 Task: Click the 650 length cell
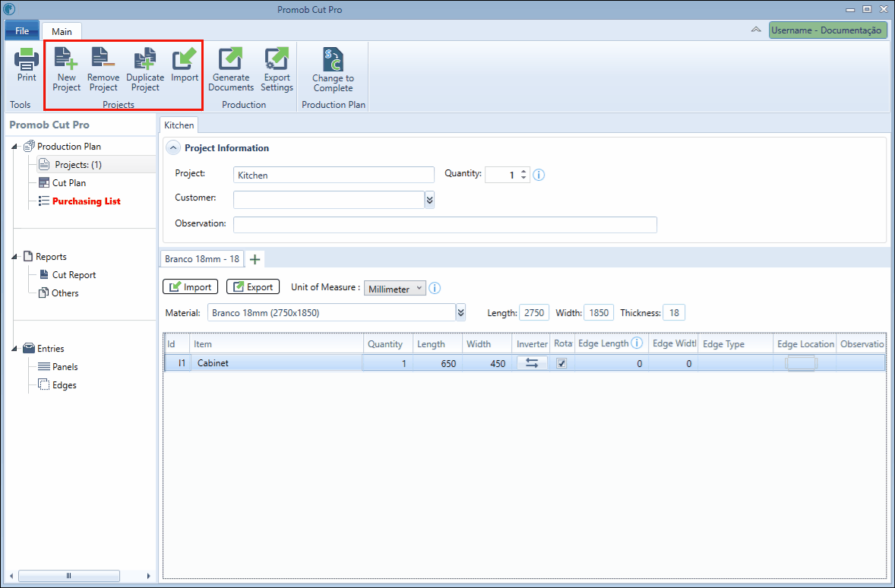pos(438,363)
